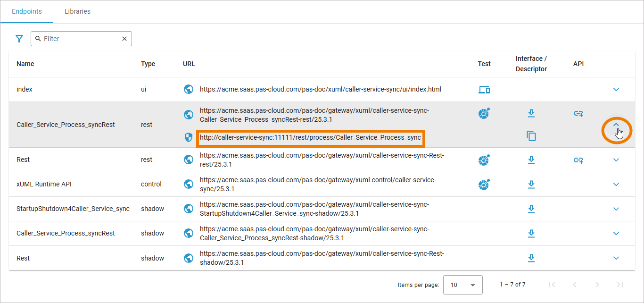Click the internal caller-service-sync:11111 URL
Viewport: 644px width, 303px height.
[x=310, y=138]
